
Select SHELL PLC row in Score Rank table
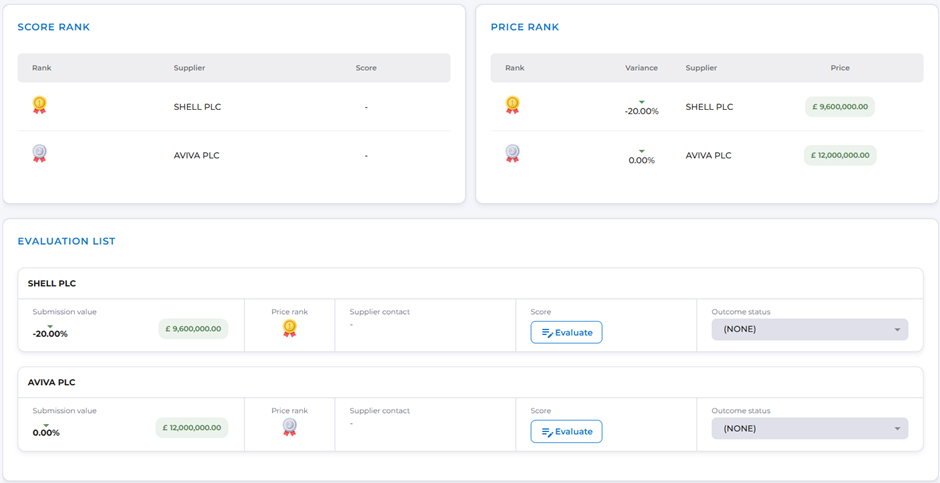(x=197, y=107)
